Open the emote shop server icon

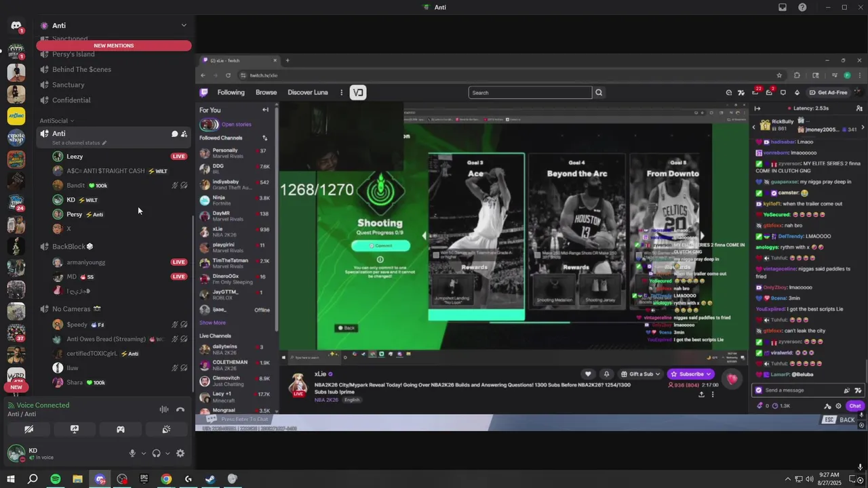coord(16,138)
